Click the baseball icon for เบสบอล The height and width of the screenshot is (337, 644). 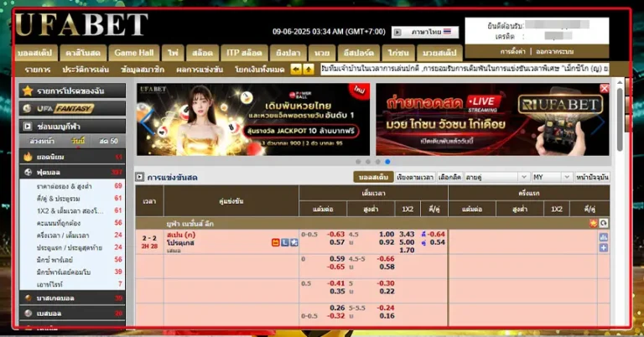tap(28, 314)
